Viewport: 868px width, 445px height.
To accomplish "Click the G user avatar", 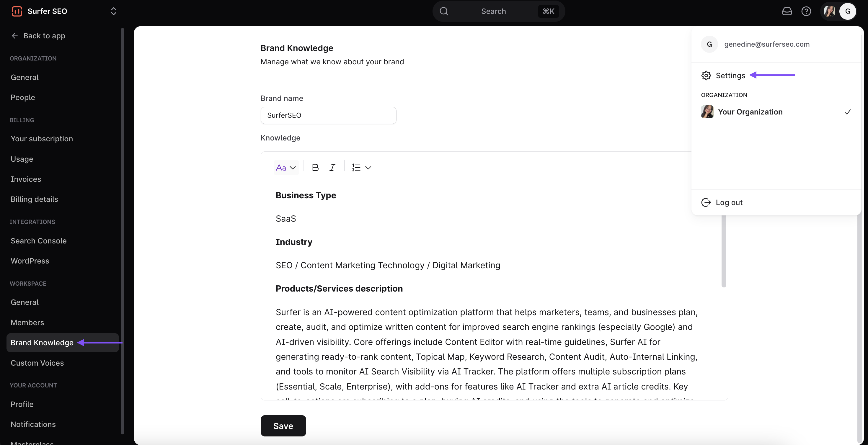I will pyautogui.click(x=847, y=11).
